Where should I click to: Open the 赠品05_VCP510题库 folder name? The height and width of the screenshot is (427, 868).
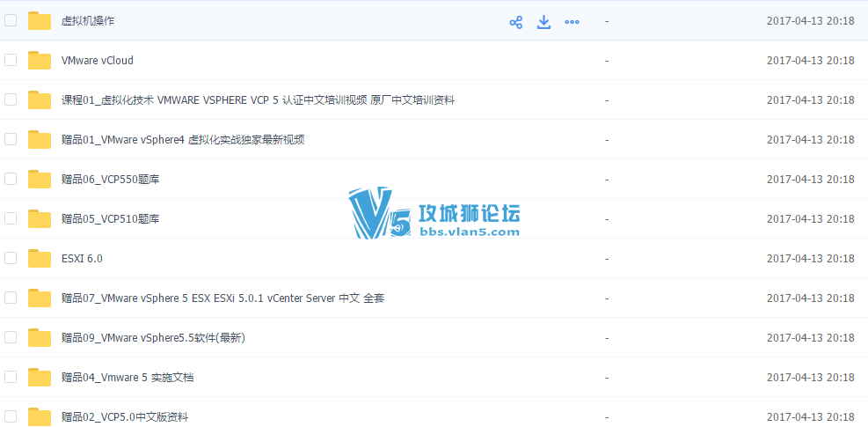tap(111, 219)
